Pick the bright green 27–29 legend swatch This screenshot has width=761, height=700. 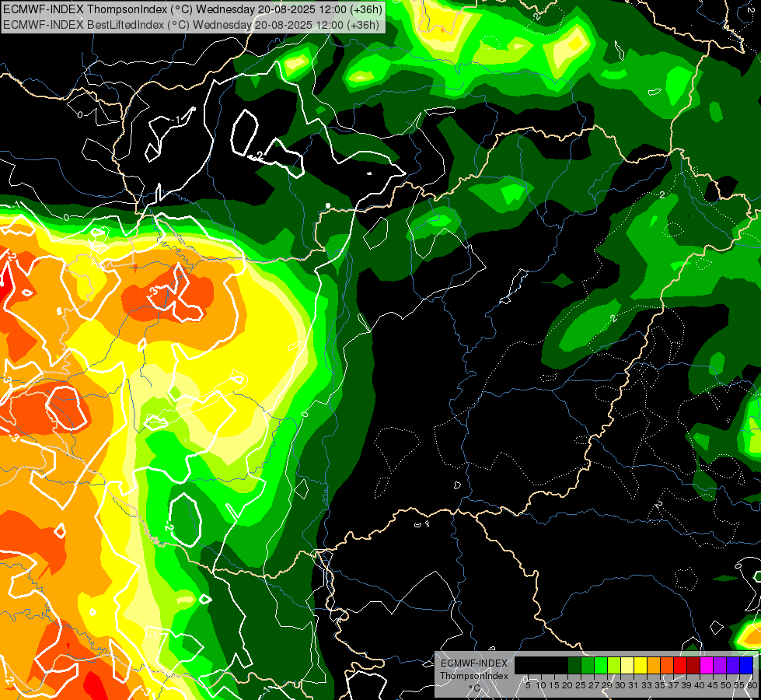(x=601, y=665)
